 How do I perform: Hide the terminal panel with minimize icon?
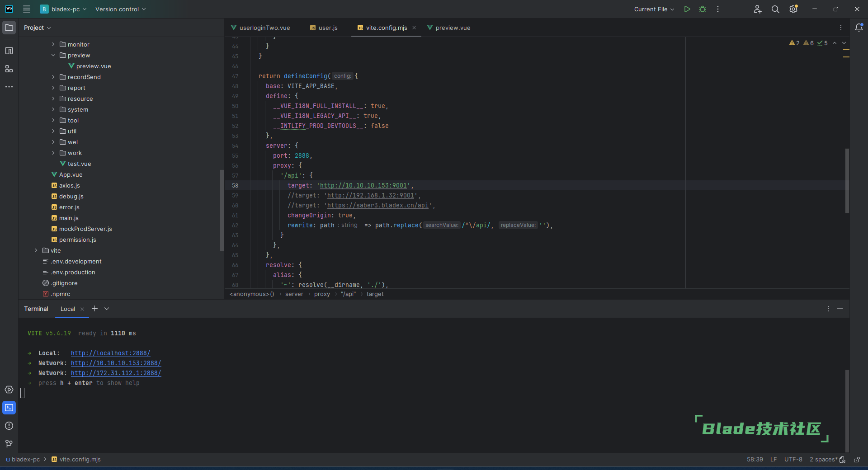[840, 309]
